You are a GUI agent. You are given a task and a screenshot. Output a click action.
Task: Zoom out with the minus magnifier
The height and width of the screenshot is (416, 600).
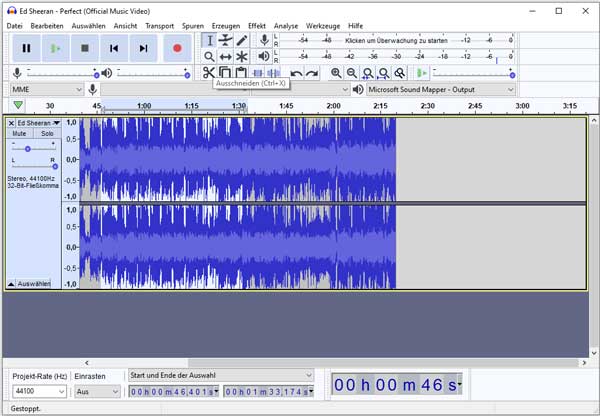point(352,73)
